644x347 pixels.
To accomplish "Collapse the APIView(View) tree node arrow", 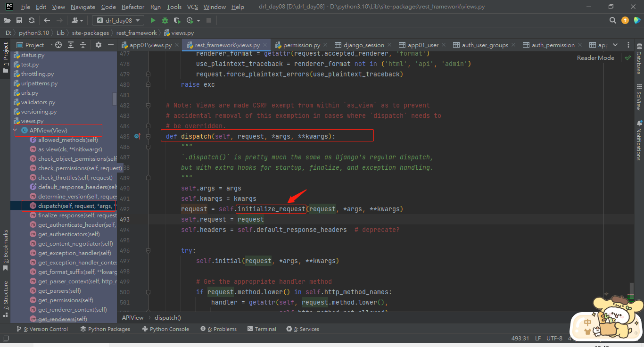I will 16,131.
